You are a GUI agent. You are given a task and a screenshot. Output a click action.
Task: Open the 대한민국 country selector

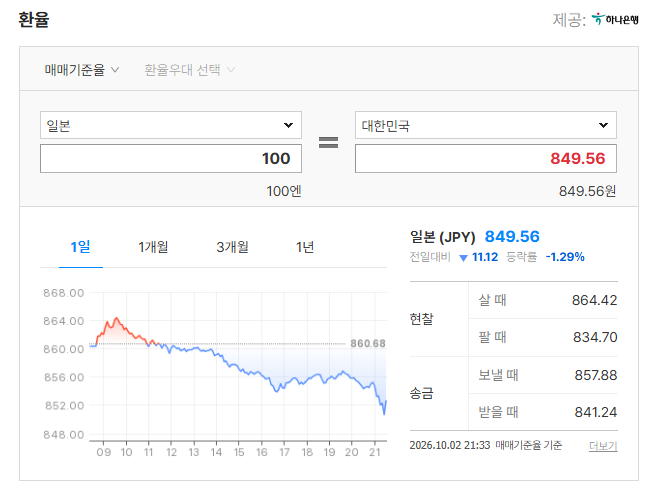point(486,125)
